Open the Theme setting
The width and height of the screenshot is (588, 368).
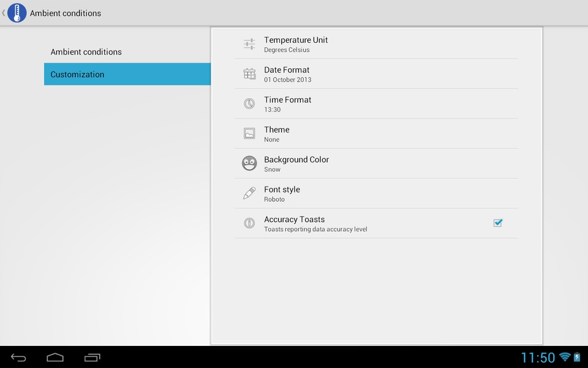pos(376,133)
